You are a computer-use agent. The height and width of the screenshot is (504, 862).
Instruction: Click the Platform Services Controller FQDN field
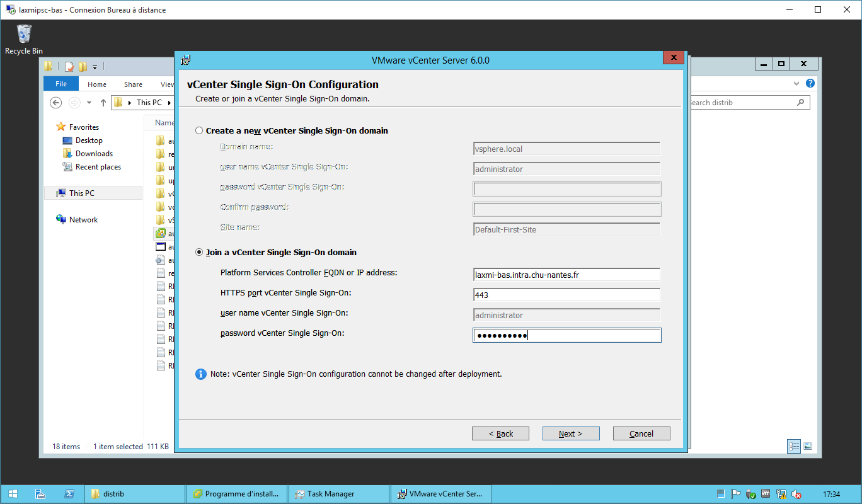(566, 275)
